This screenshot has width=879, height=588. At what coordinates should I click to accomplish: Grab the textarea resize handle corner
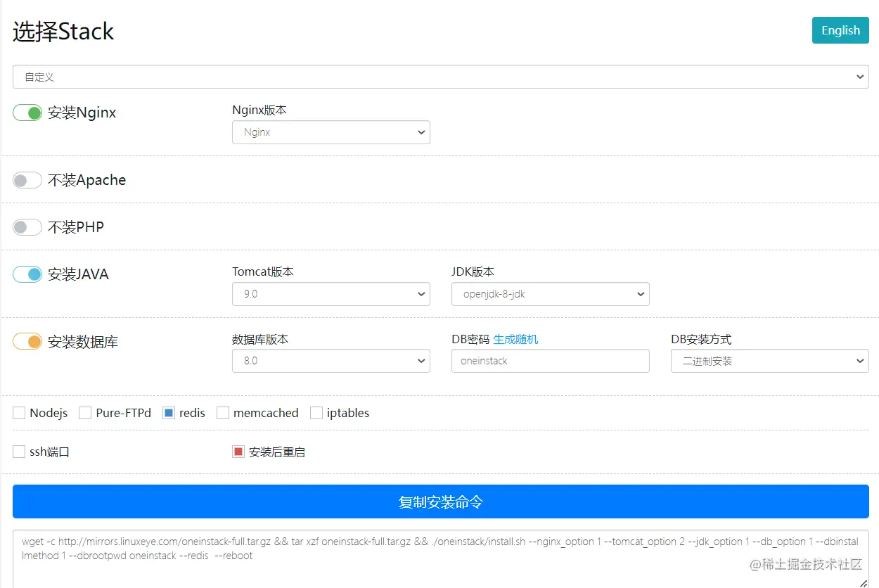click(x=863, y=583)
